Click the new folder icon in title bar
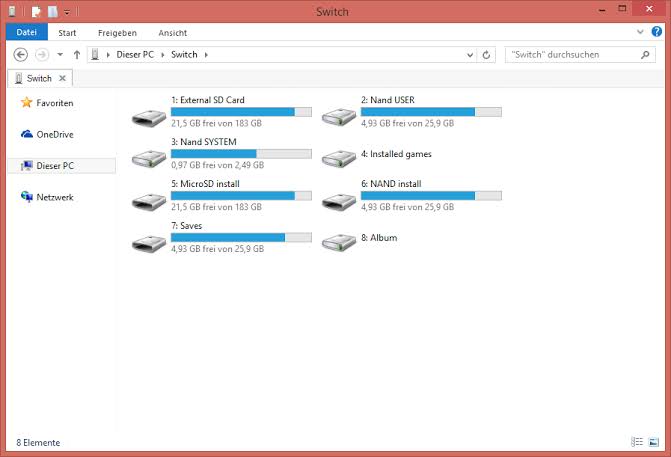Image resolution: width=671 pixels, height=457 pixels. click(x=53, y=12)
